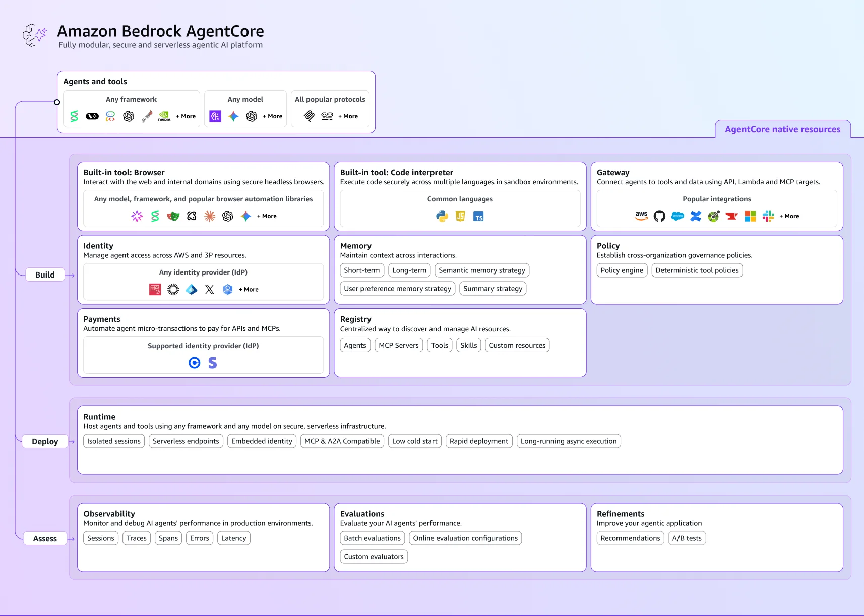Click the Policy engine chip

(622, 270)
